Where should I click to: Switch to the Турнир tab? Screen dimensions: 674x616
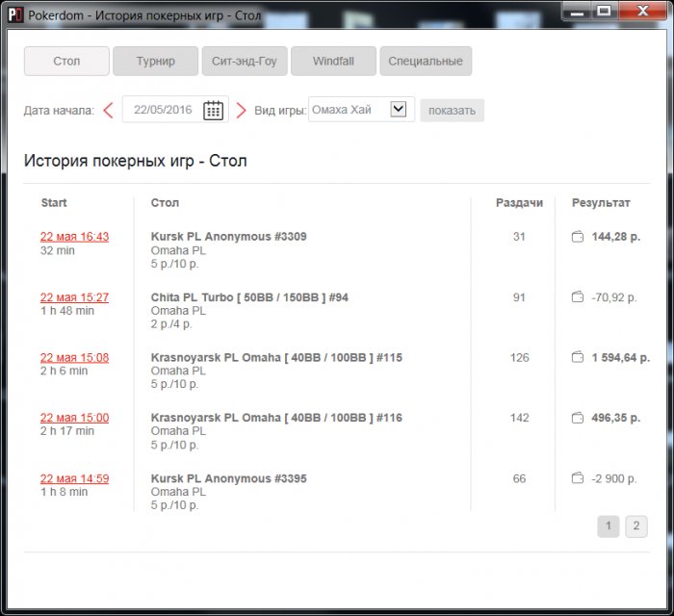pos(155,62)
